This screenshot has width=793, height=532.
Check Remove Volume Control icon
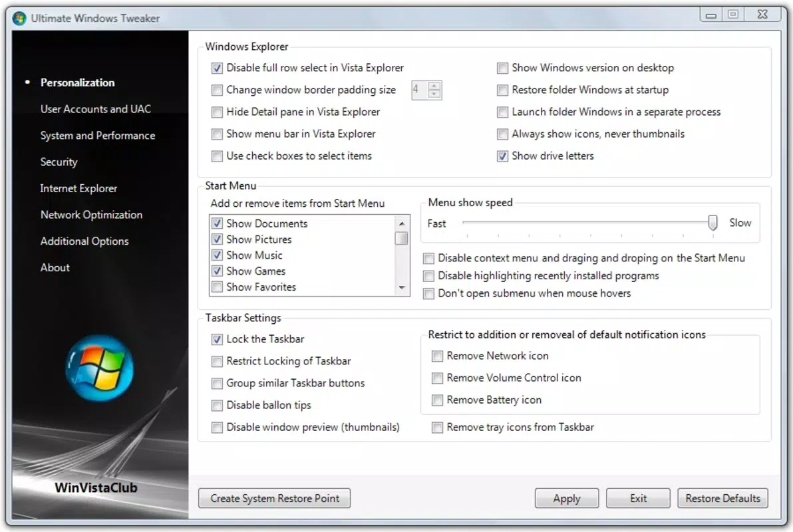click(x=438, y=378)
